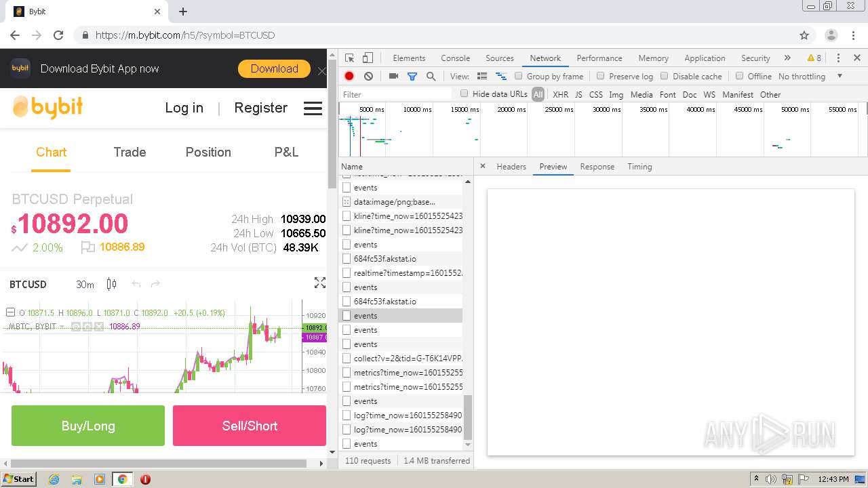Open the MBTC, BYBIT legend dropdown arrow
The height and width of the screenshot is (488, 868).
(x=62, y=327)
